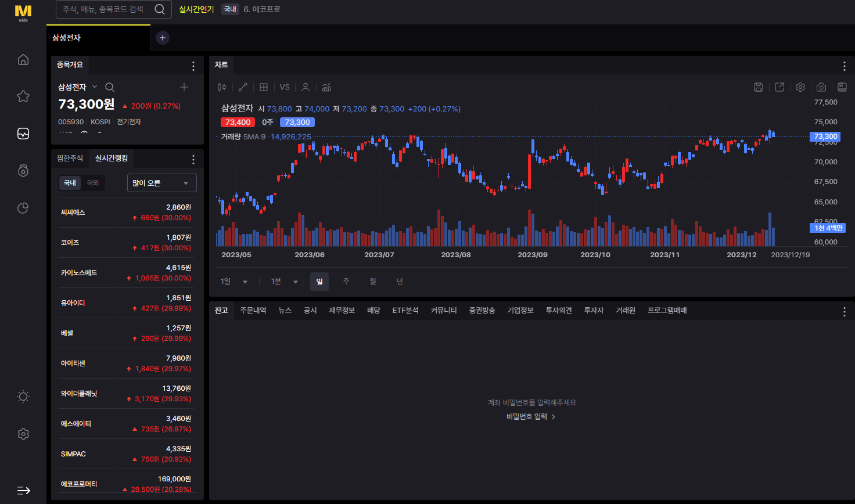This screenshot has width=855, height=504.
Task: Select the 일 daily chart interval
Action: click(319, 282)
